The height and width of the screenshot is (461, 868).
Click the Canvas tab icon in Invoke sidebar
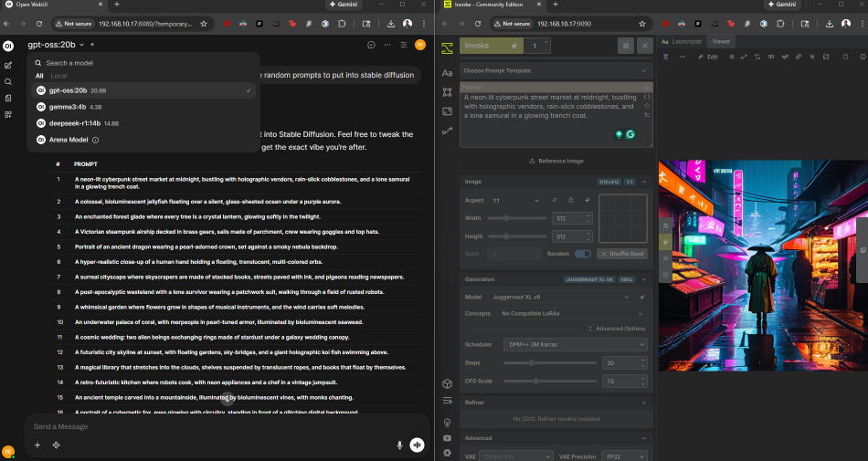click(447, 91)
